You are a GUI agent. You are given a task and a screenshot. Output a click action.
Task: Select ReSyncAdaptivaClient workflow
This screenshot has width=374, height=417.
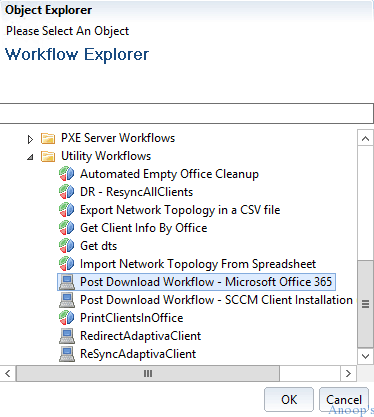point(138,354)
